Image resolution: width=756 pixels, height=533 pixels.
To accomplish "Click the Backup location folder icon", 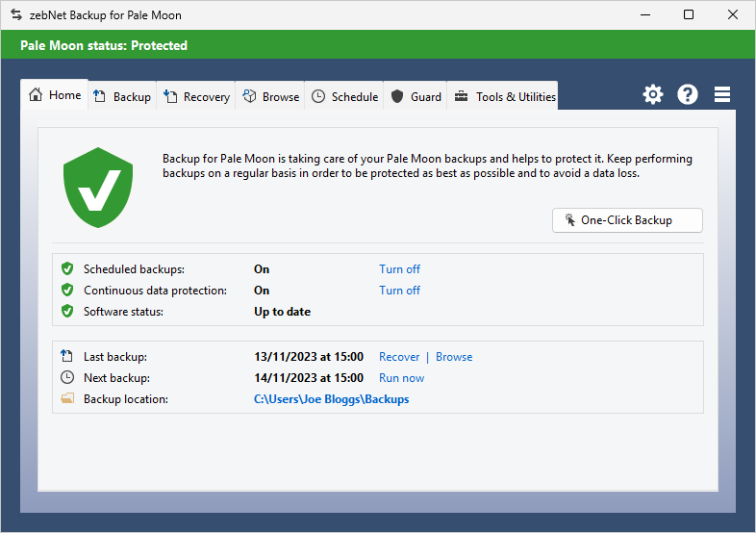I will coord(67,399).
